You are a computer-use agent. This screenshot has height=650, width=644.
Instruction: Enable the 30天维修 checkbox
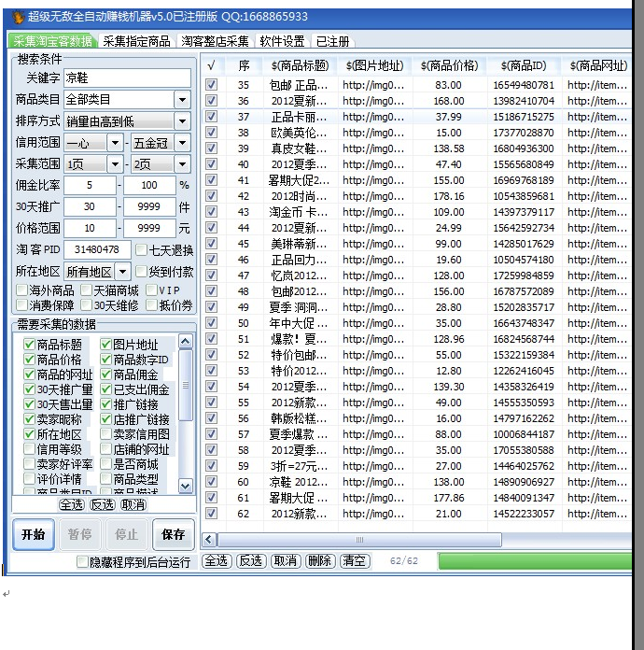click(86, 305)
